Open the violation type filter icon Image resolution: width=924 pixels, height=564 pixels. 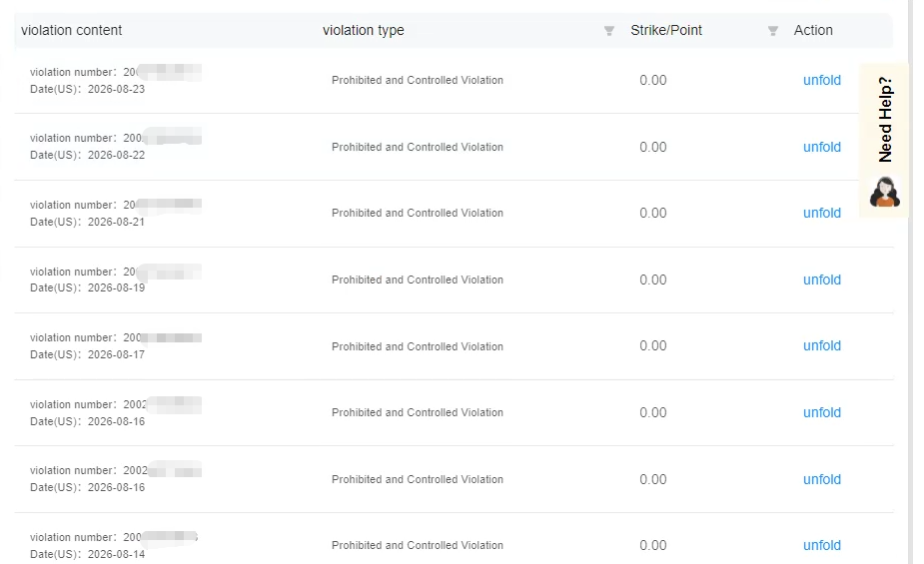point(609,31)
